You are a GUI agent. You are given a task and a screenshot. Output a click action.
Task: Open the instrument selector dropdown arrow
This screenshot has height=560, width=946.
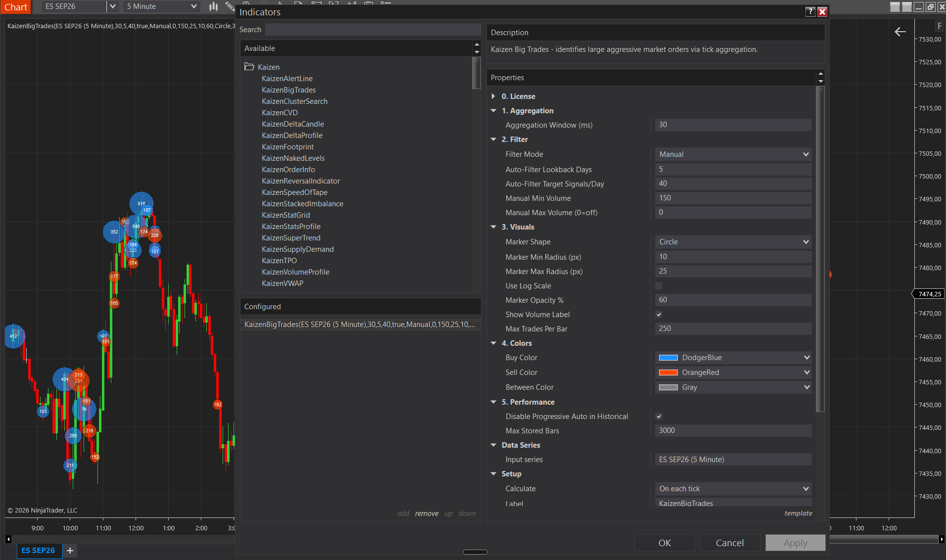pyautogui.click(x=113, y=6)
